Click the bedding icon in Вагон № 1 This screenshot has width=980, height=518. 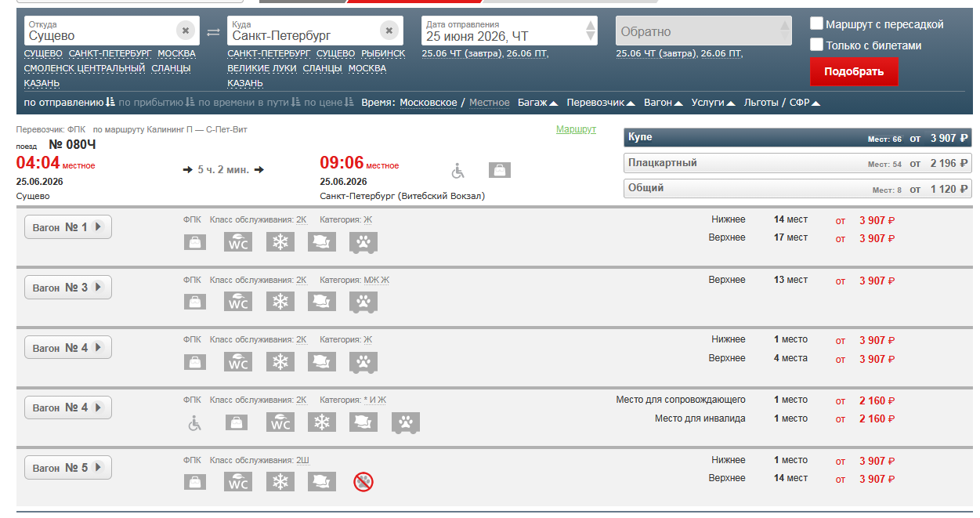[x=322, y=241]
